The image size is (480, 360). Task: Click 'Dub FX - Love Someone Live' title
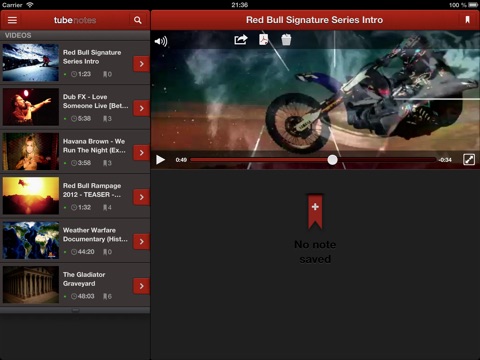point(95,101)
